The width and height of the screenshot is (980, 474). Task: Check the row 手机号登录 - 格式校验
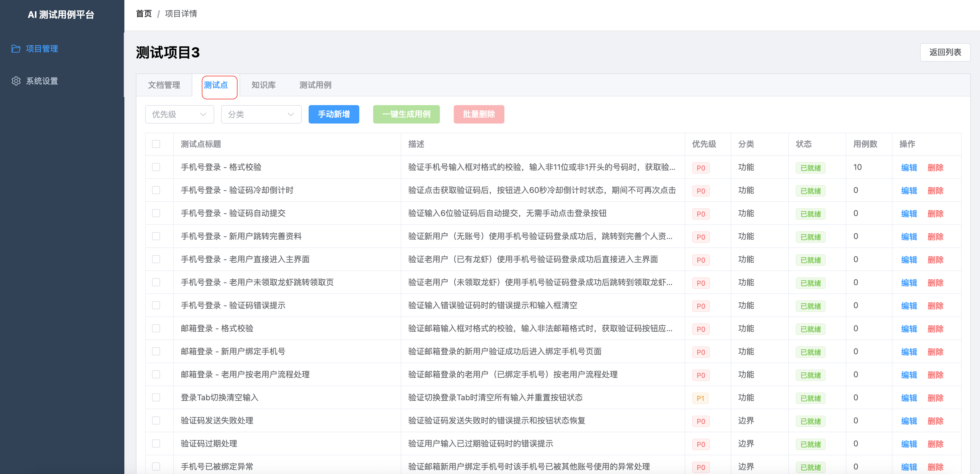pos(156,167)
